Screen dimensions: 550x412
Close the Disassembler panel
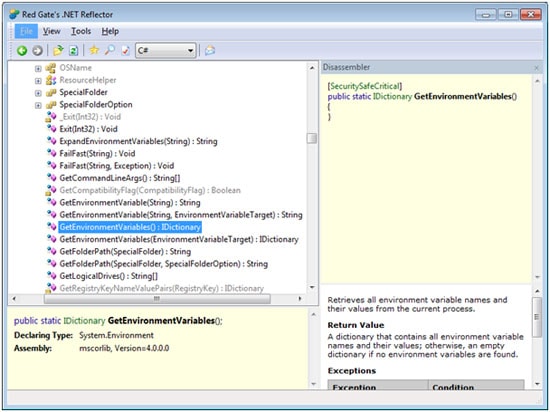pos(536,68)
